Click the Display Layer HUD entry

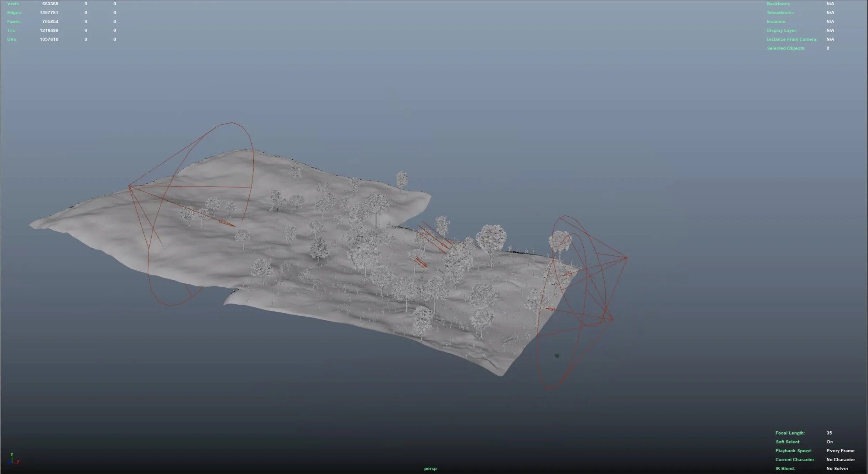click(782, 30)
